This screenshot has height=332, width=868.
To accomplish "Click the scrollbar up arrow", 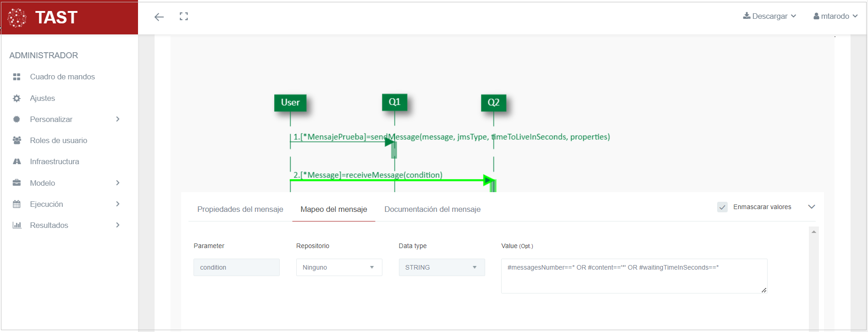I will pyautogui.click(x=813, y=232).
